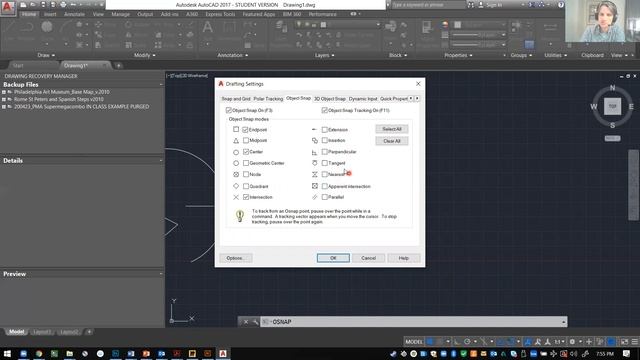Click the volume icon in system tray
The image size is (640, 360).
pos(574,353)
